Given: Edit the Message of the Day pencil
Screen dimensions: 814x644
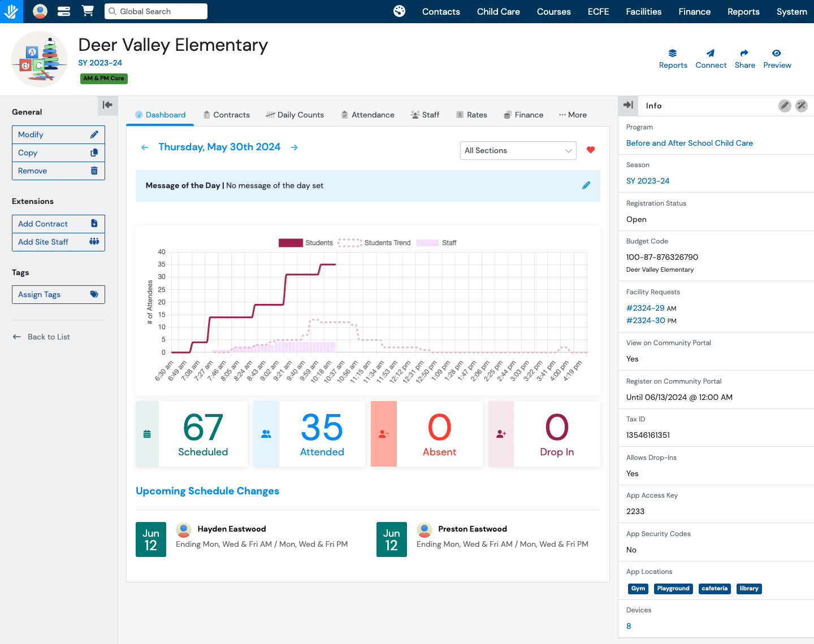Looking at the screenshot, I should click(x=586, y=185).
